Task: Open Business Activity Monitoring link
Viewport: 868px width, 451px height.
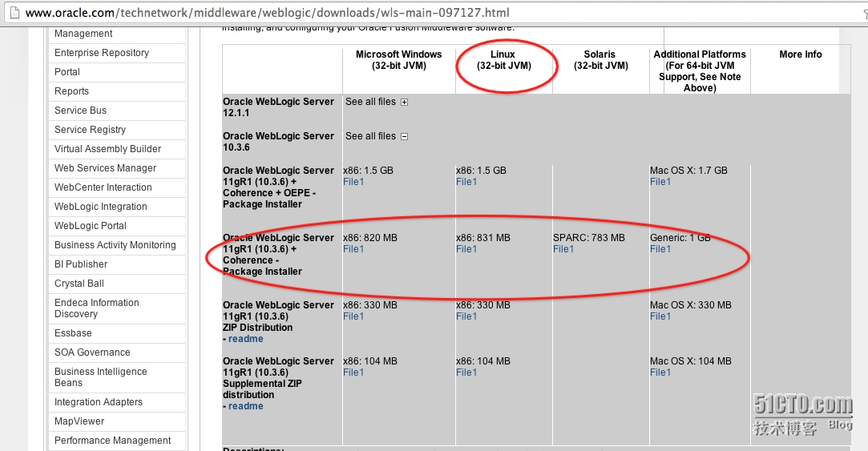Action: (115, 245)
